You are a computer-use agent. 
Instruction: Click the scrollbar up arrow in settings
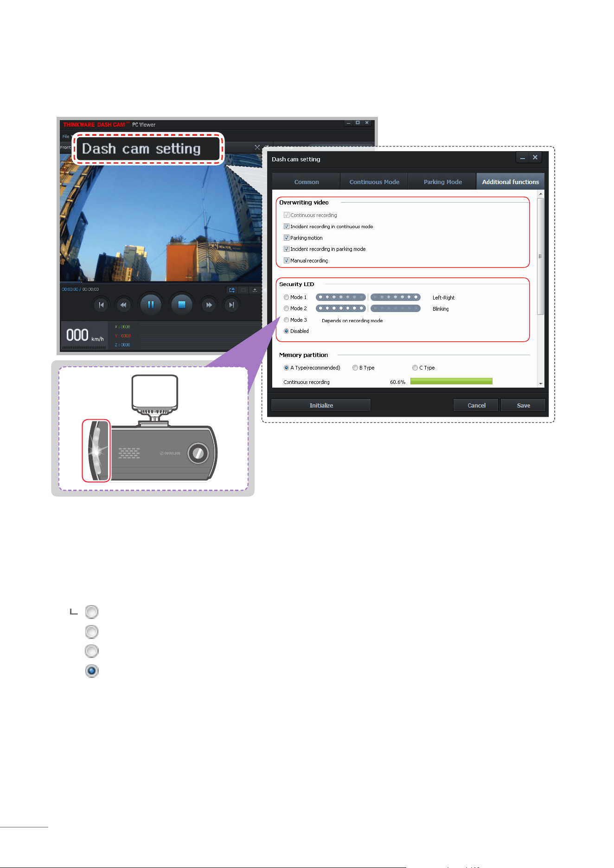coord(541,194)
